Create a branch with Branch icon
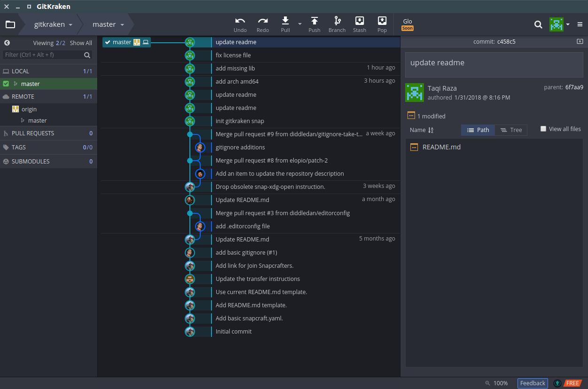 337,21
